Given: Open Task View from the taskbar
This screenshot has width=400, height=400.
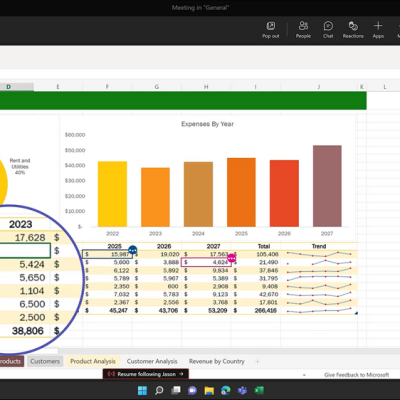Looking at the screenshot, I should (176, 390).
